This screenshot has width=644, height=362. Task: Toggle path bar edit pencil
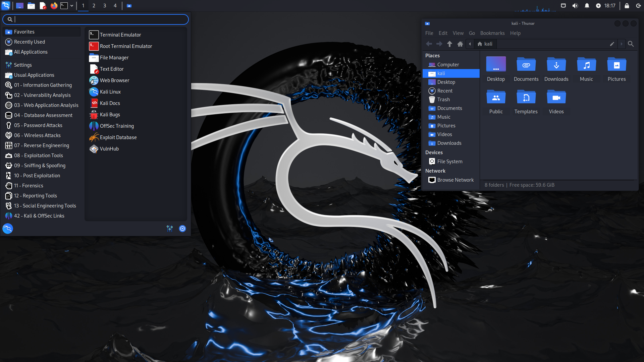(x=612, y=44)
